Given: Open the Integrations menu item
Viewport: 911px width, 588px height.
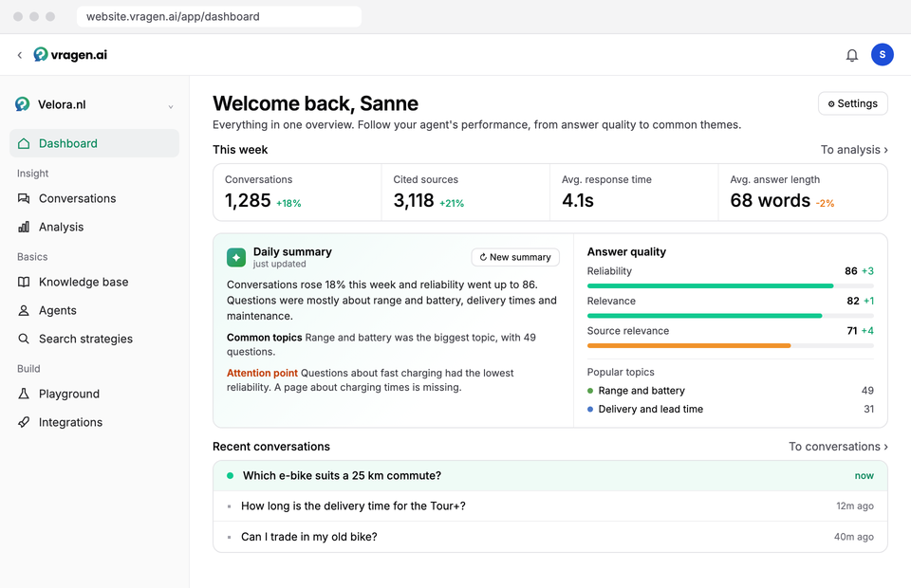Looking at the screenshot, I should (x=94, y=422).
